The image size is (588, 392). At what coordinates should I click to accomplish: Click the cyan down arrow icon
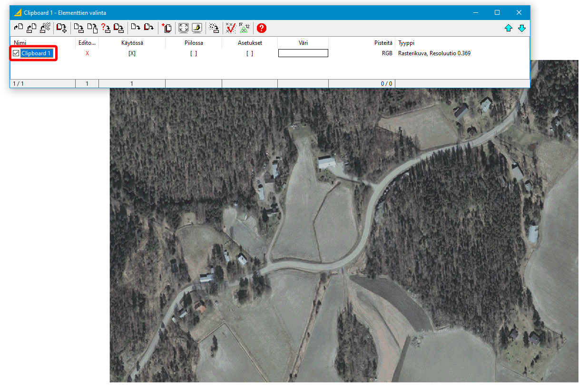[522, 28]
